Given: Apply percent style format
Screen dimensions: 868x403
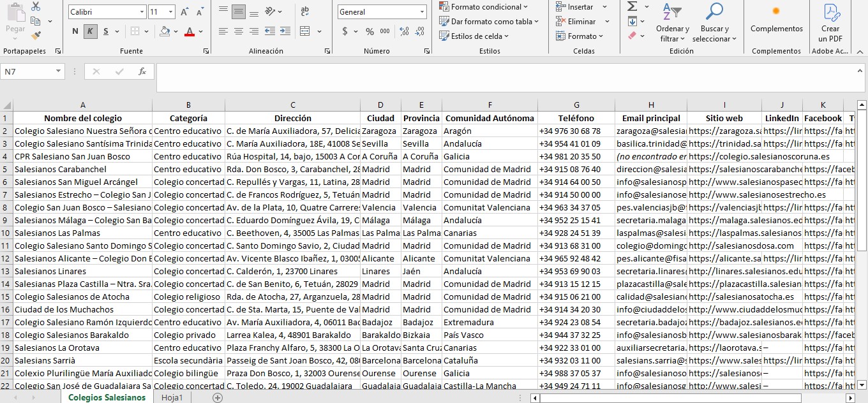Looking at the screenshot, I should click(370, 31).
